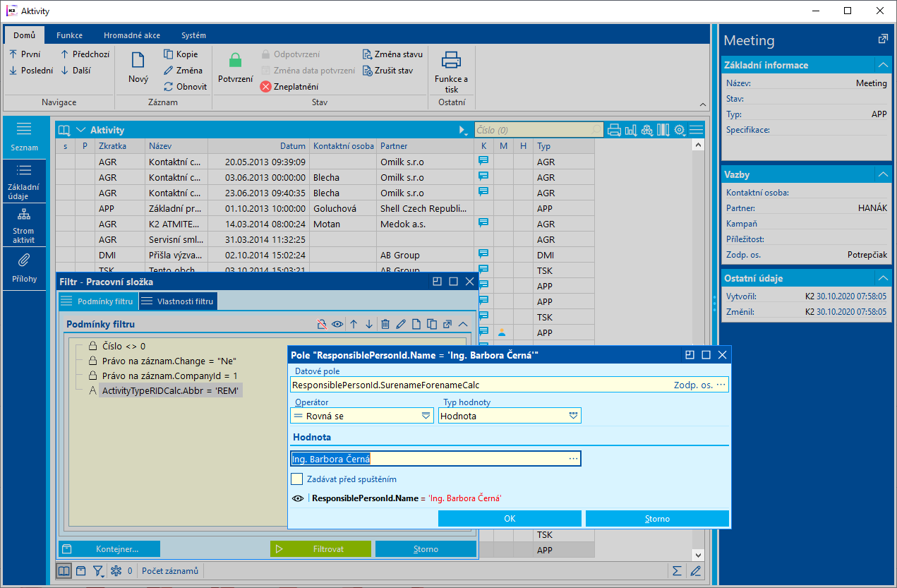Click Změna stavu icon
This screenshot has height=588, width=897.
(368, 54)
